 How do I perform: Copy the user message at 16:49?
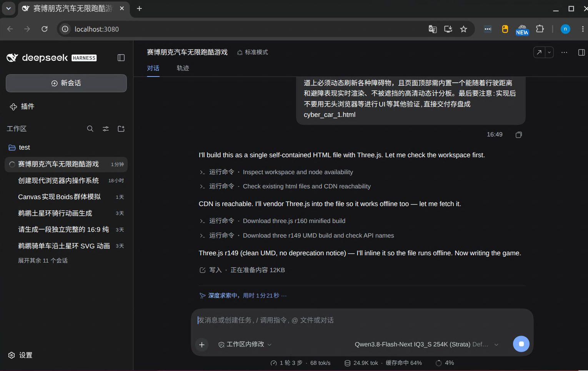(519, 135)
